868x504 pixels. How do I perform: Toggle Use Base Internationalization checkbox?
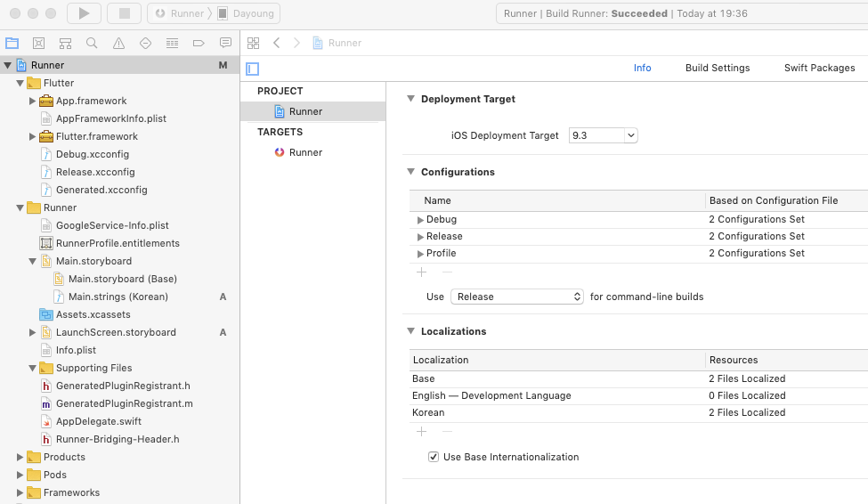[434, 457]
